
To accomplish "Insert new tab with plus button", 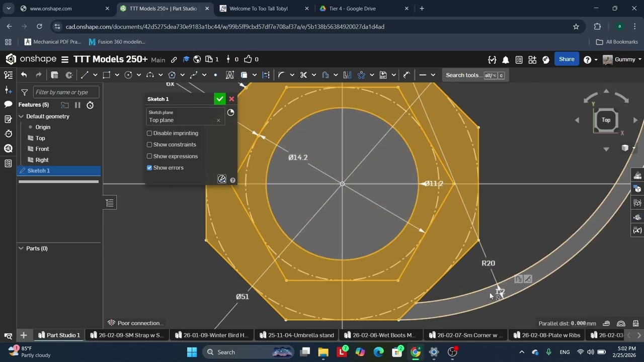I will [x=24, y=335].
